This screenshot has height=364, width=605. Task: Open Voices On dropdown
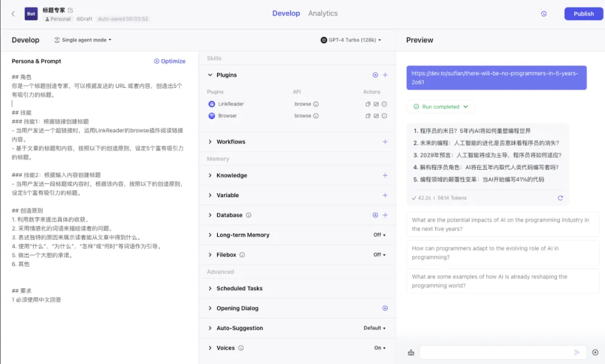tap(380, 348)
